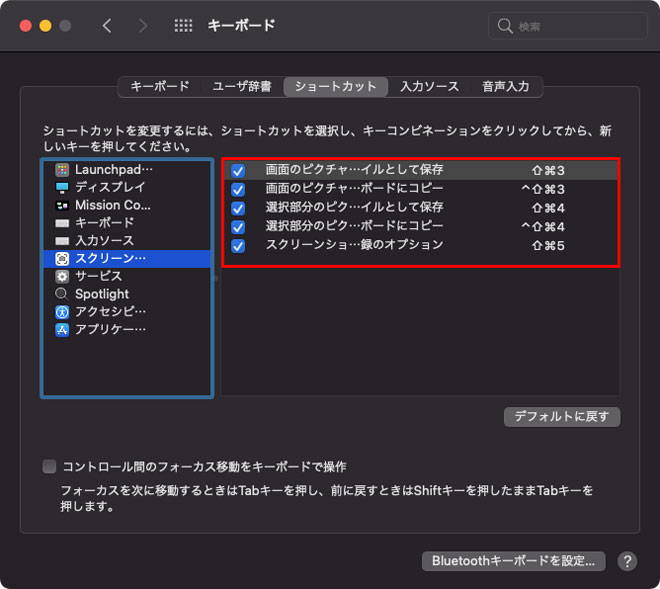The height and width of the screenshot is (589, 660).
Task: Disable the 選択部分のピク…イルとして保存 checkbox
Action: tap(238, 208)
